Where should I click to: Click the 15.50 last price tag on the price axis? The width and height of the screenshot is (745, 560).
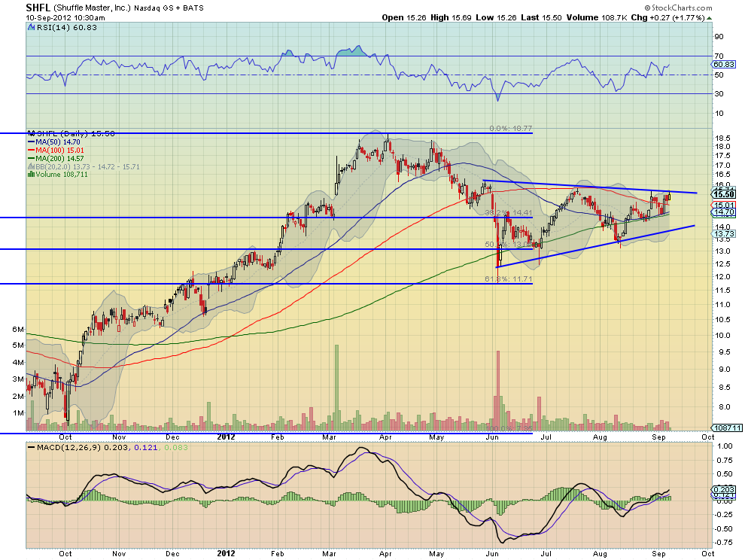click(725, 194)
